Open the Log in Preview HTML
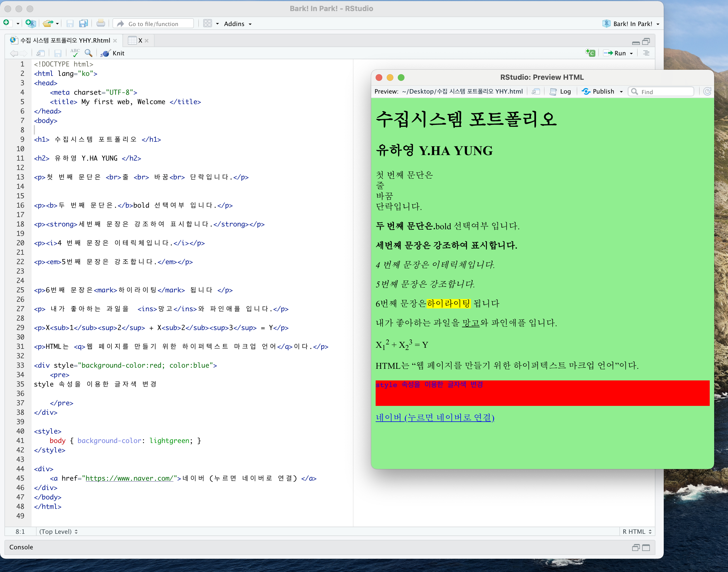 point(560,92)
